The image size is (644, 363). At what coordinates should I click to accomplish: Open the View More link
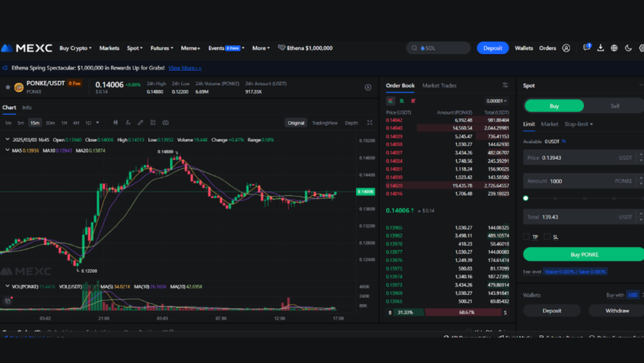[x=185, y=68]
